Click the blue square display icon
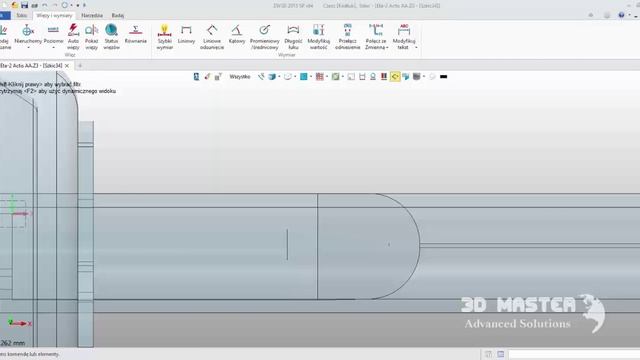640x360 pixels. point(304,77)
